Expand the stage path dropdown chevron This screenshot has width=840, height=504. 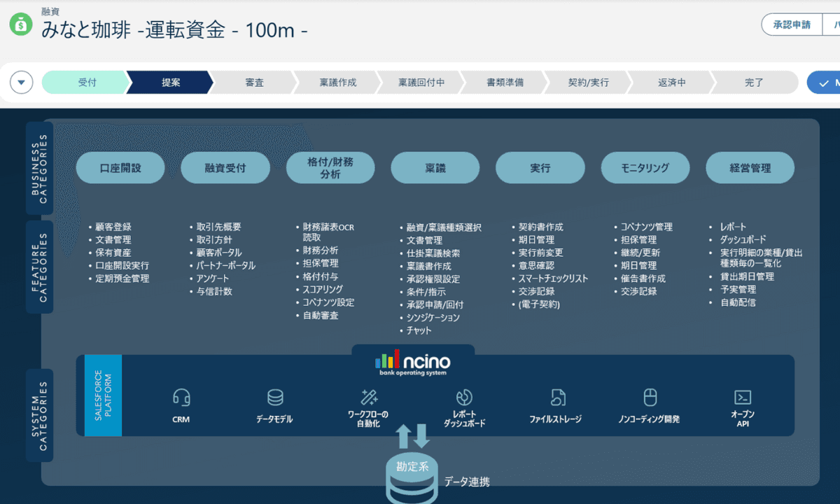[21, 83]
